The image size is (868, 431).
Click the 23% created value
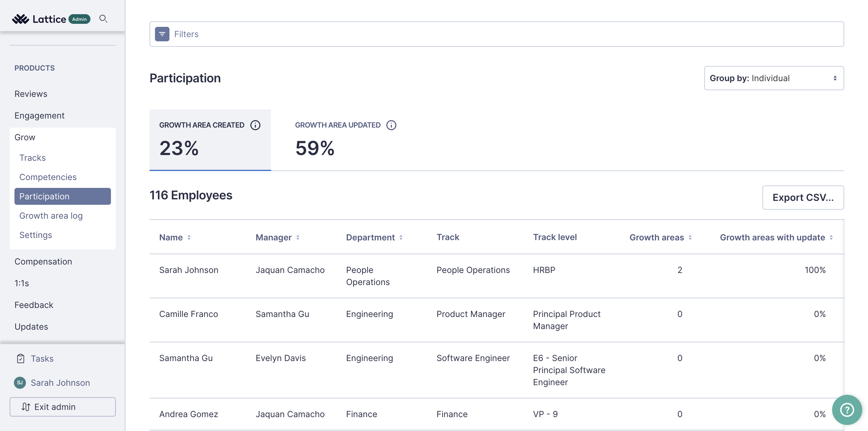tap(179, 148)
